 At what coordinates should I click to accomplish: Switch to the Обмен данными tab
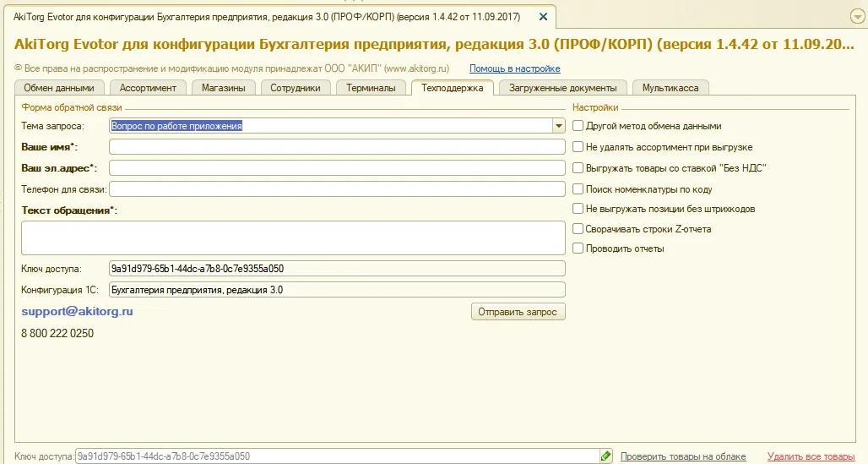(59, 87)
